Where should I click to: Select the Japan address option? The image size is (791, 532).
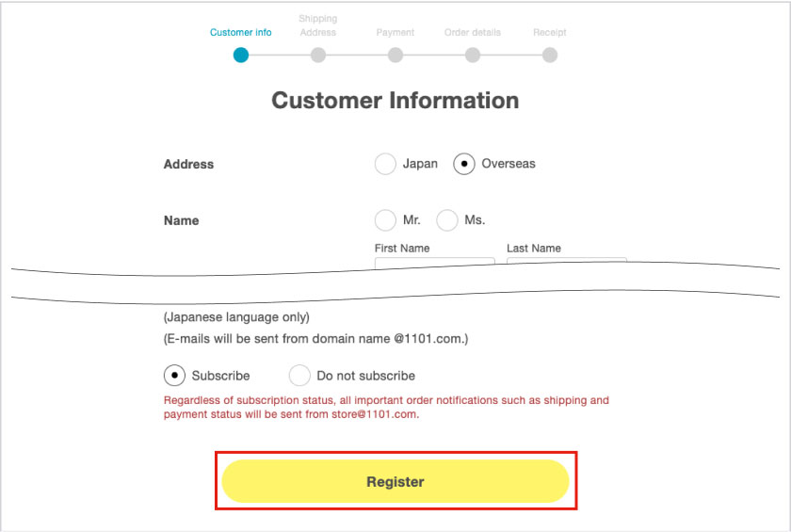point(385,164)
